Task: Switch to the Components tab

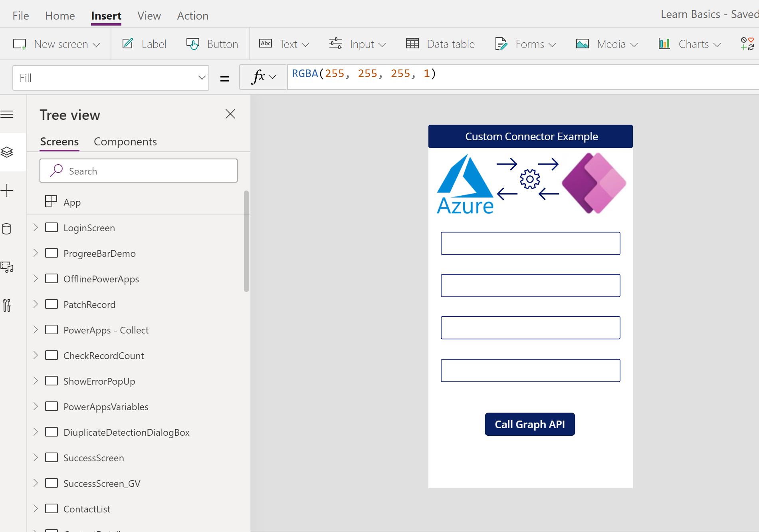Action: pyautogui.click(x=125, y=141)
